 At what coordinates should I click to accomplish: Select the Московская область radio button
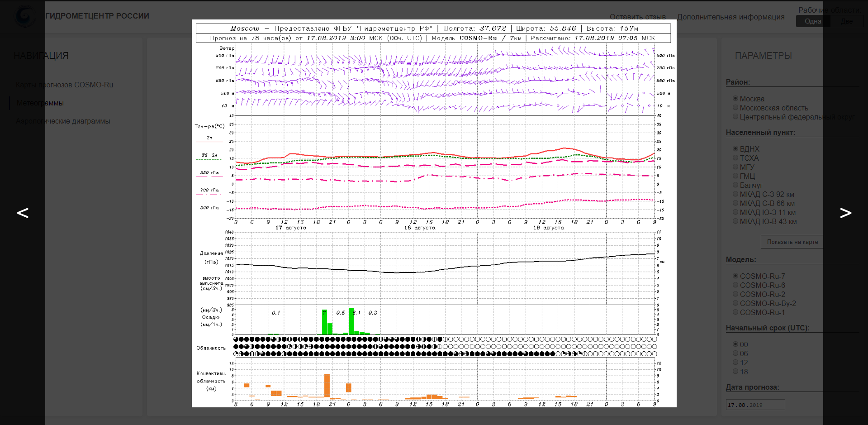[735, 107]
